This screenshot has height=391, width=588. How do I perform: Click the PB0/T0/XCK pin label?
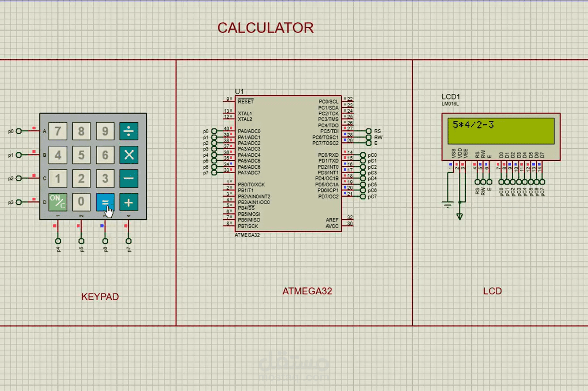click(251, 185)
